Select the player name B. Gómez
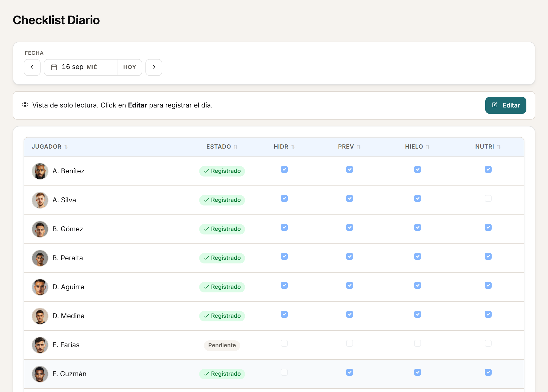This screenshot has height=392, width=548. pyautogui.click(x=68, y=229)
